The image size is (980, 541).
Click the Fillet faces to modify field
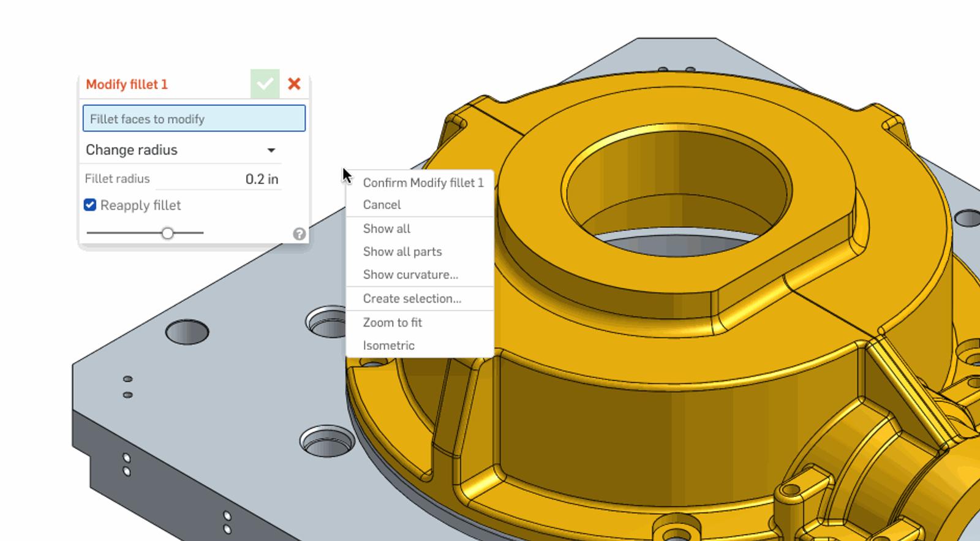coord(194,119)
